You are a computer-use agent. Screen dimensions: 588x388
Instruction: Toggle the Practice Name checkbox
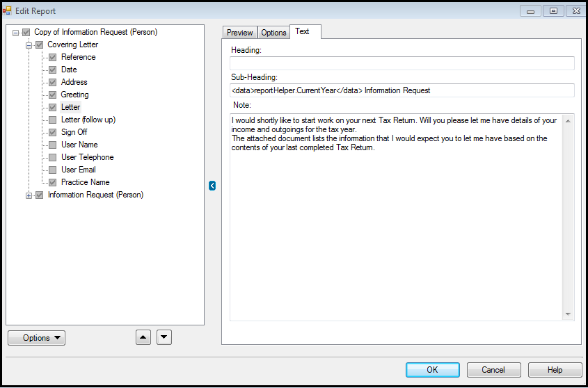coord(52,182)
